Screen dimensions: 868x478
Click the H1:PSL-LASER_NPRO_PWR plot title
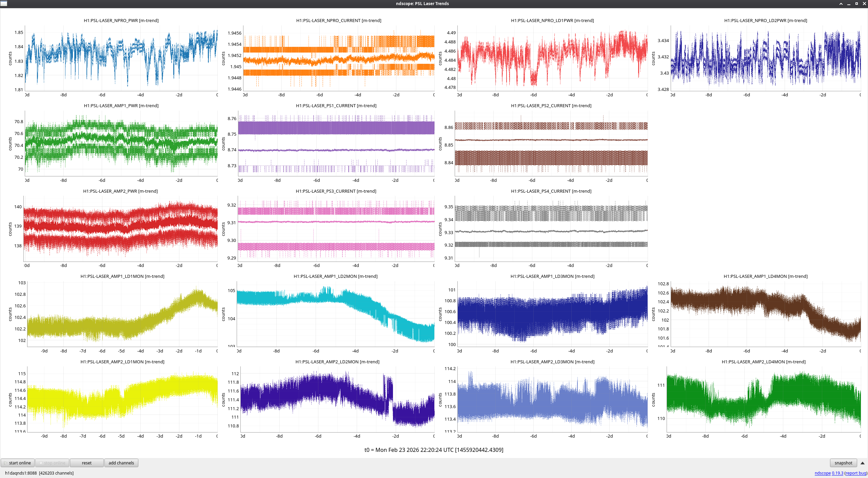[x=121, y=20]
